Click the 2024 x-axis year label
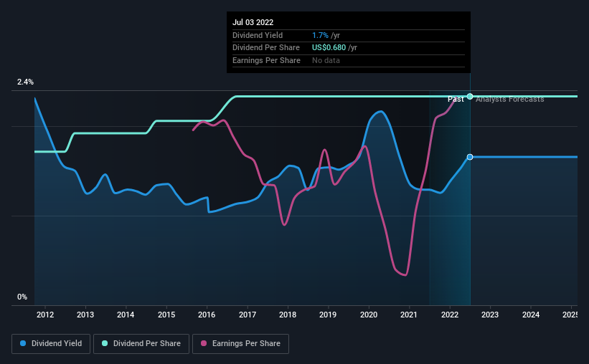This screenshot has width=589, height=364. [531, 315]
